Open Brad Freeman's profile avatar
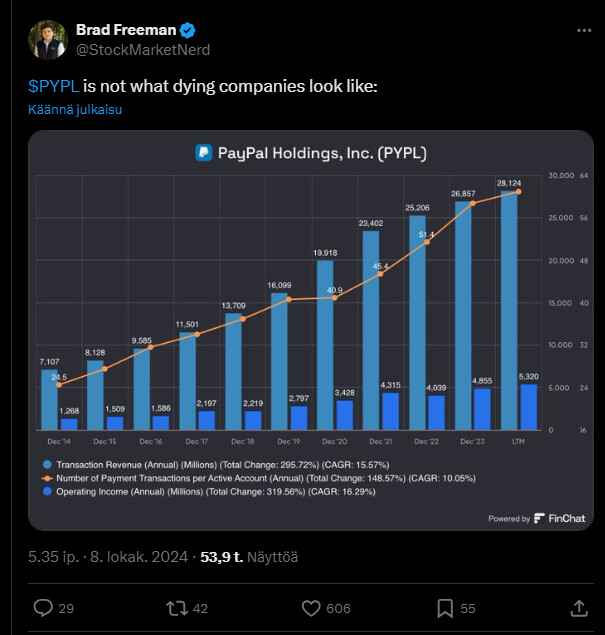 click(x=48, y=40)
